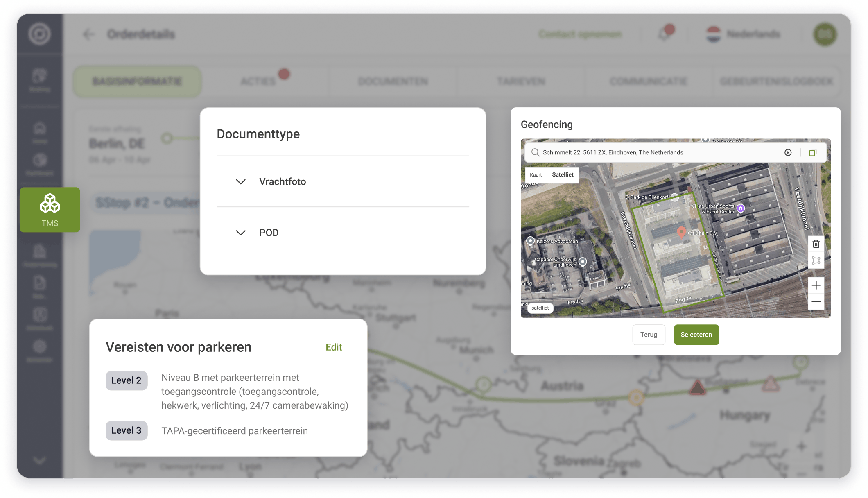This screenshot has height=498, width=868.
Task: Click the logo at top of sidebar
Action: 40,34
